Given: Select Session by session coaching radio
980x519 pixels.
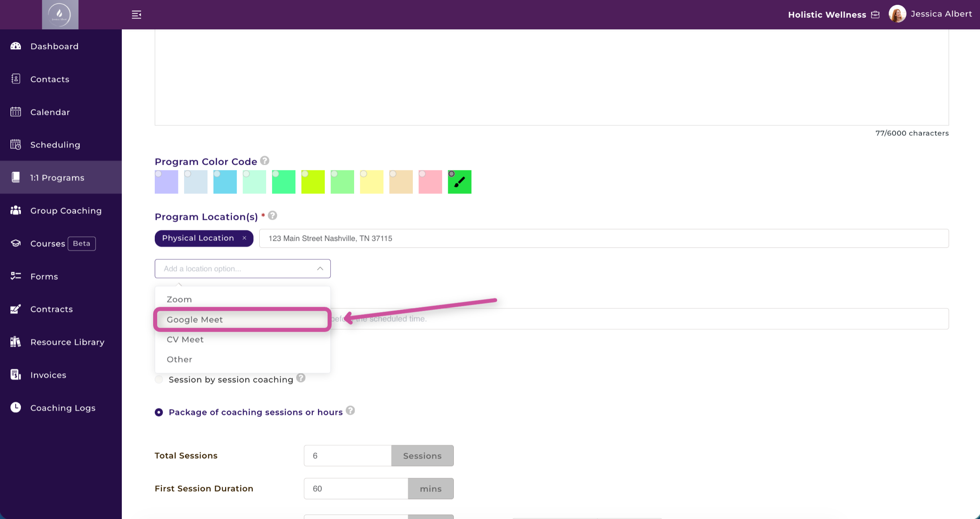Looking at the screenshot, I should pos(159,380).
